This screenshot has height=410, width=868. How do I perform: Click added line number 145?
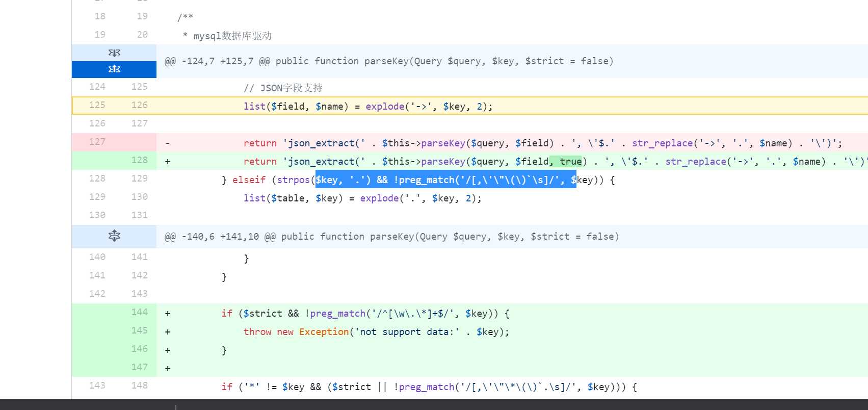(x=139, y=330)
